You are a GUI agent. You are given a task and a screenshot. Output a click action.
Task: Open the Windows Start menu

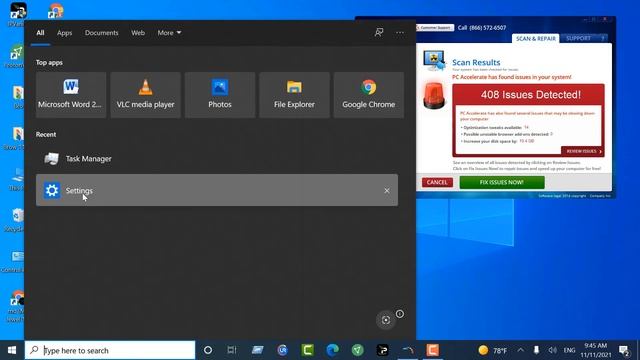[x=12, y=350]
